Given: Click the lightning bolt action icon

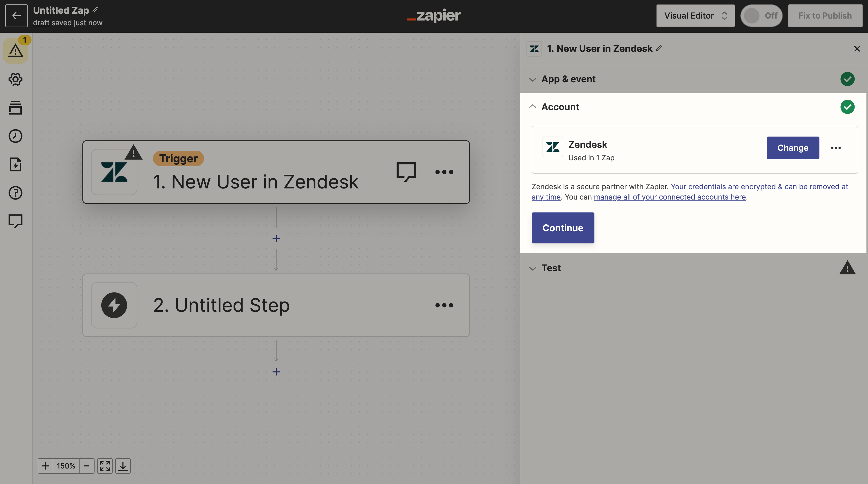Looking at the screenshot, I should point(114,305).
